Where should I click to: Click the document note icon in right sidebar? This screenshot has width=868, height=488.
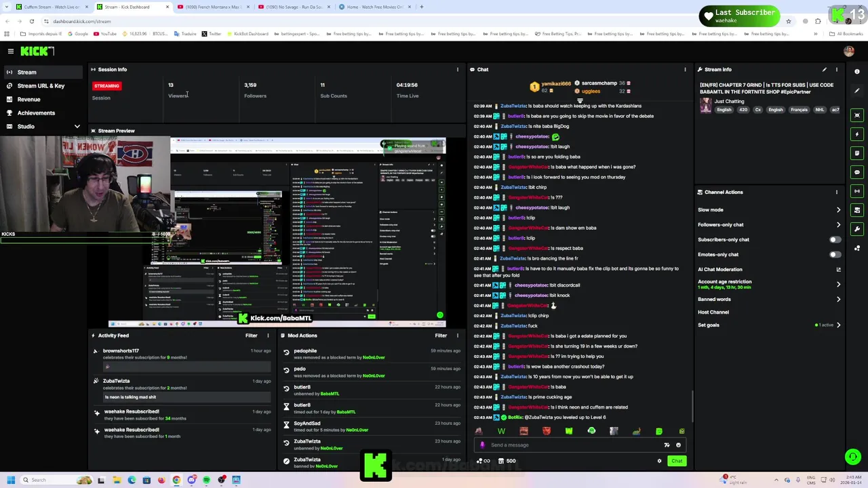[x=857, y=153]
